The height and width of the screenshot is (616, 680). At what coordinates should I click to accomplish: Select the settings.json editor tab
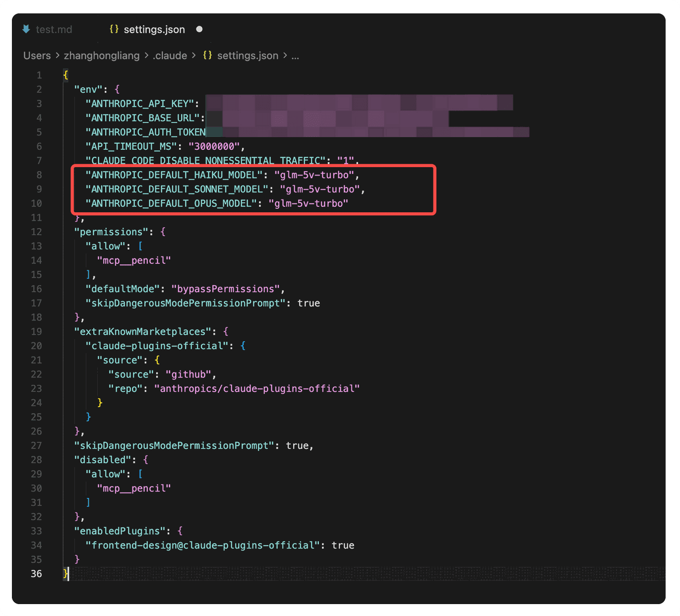tap(154, 30)
